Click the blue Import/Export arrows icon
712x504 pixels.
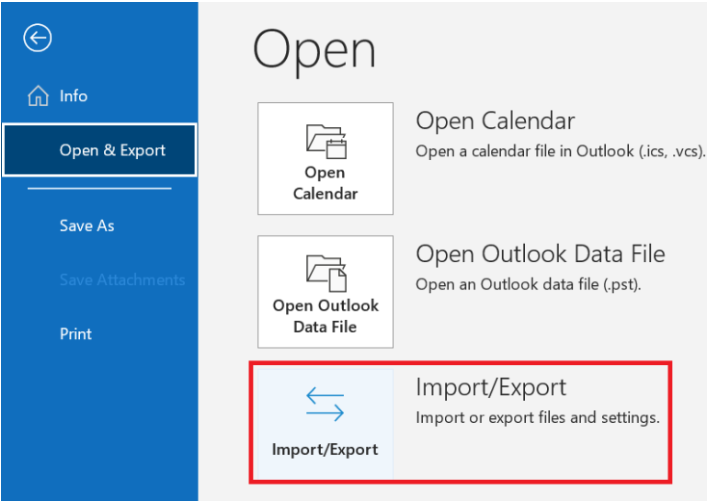click(325, 404)
